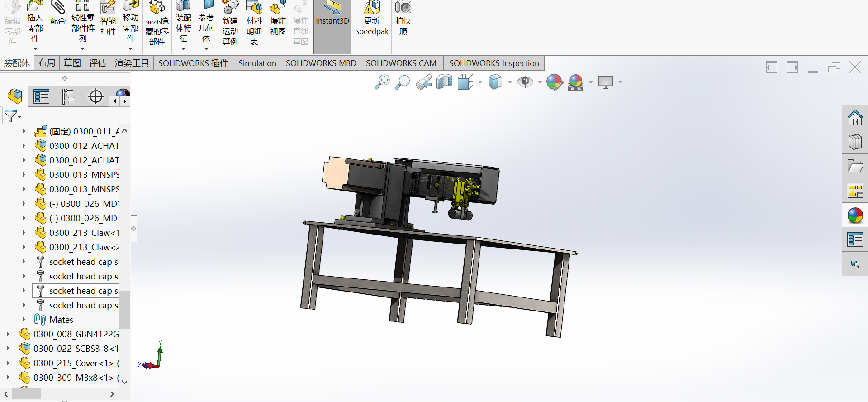Viewport: 868px width, 402px height.
Task: Open the DimXpertManager crosshair tab
Action: click(x=95, y=96)
